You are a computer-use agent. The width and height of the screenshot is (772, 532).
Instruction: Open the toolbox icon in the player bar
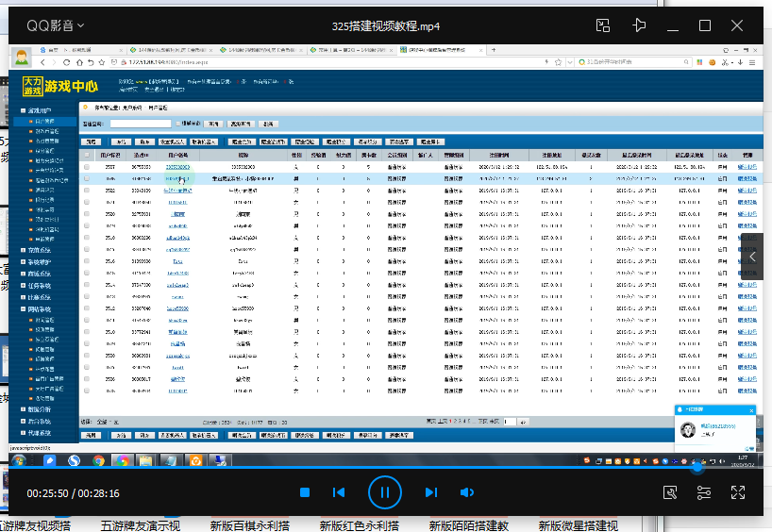(x=670, y=492)
